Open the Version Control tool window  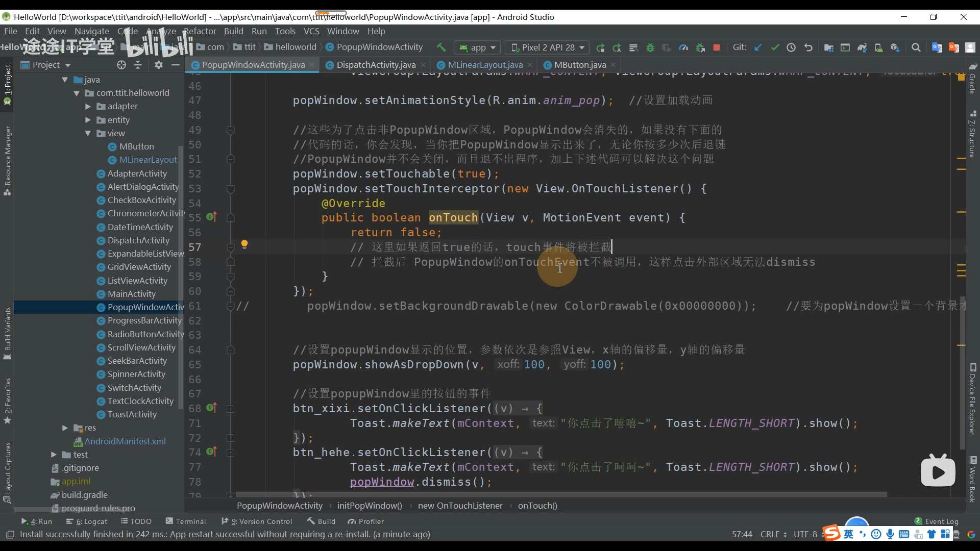pyautogui.click(x=257, y=521)
